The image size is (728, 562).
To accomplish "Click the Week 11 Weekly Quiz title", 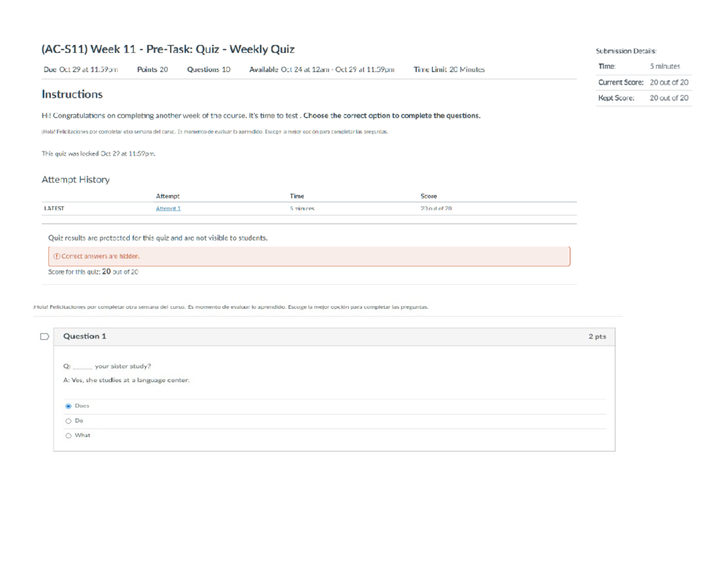I will 168,49.
